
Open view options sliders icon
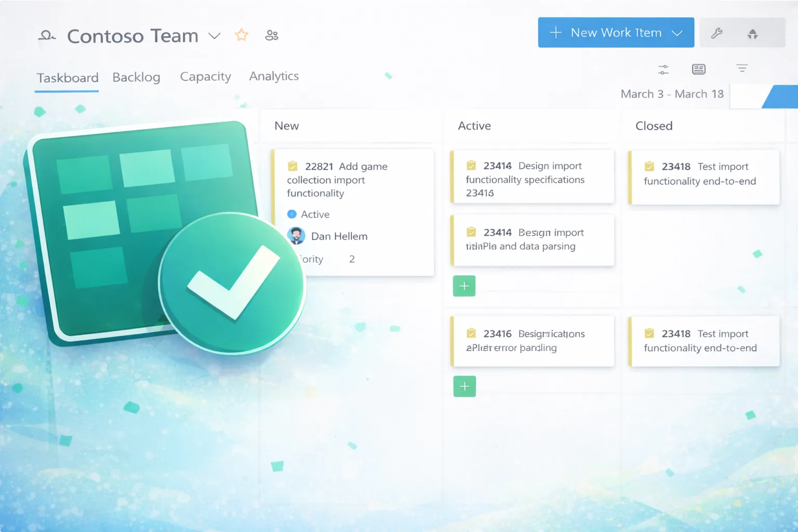point(663,70)
